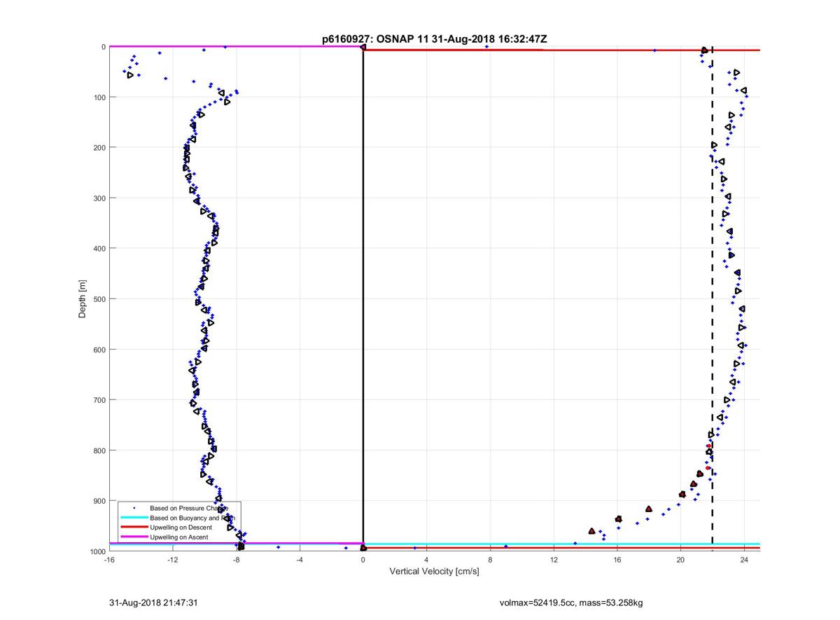Click legend entry "Based on Buoyancy and Pitch"

tap(192, 518)
